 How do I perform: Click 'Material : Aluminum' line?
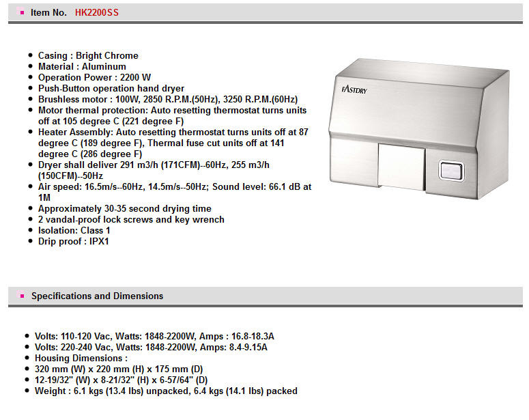(82, 66)
